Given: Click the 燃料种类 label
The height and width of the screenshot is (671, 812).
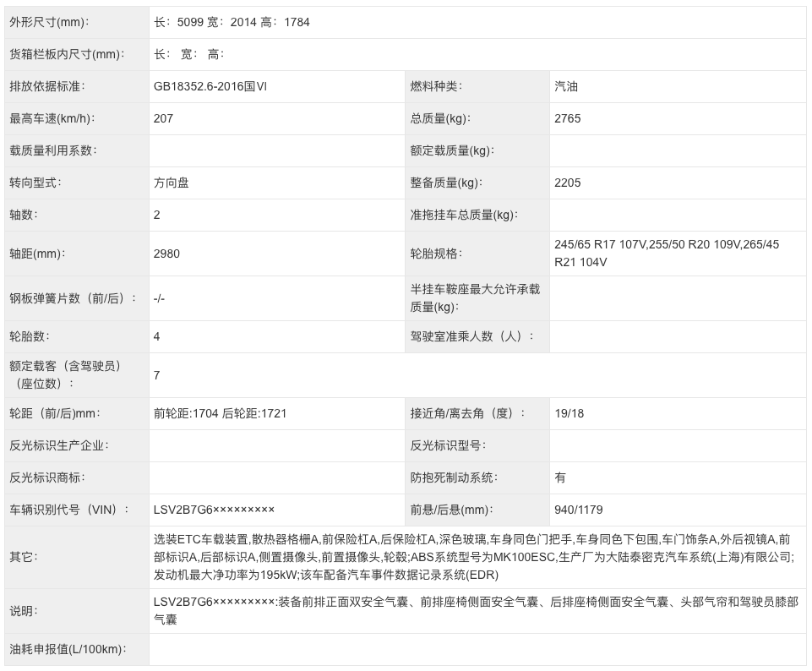Looking at the screenshot, I should coord(436,86).
